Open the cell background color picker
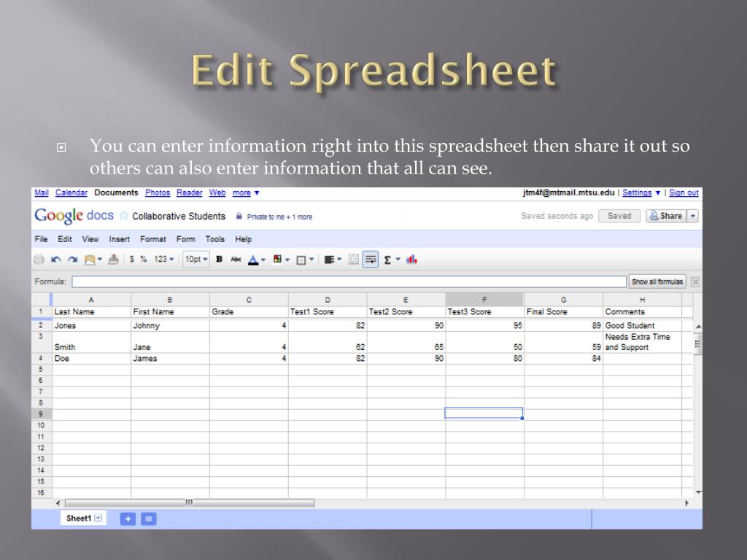 pos(281,260)
